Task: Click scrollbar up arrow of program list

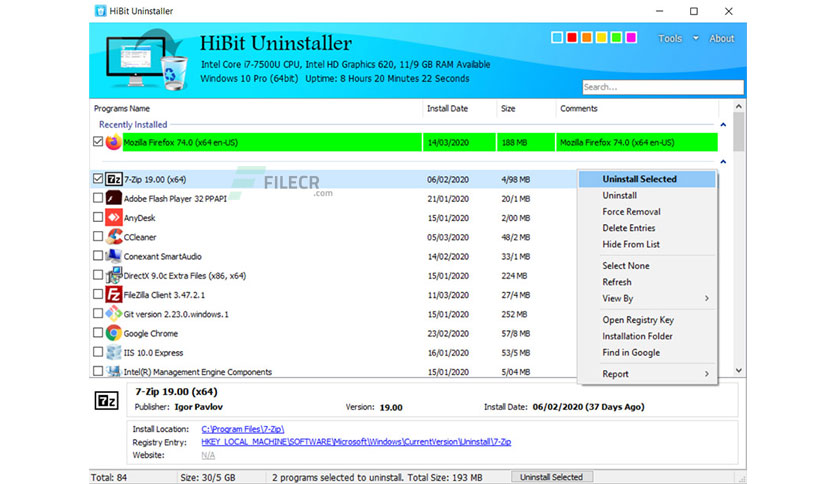Action: [738, 107]
